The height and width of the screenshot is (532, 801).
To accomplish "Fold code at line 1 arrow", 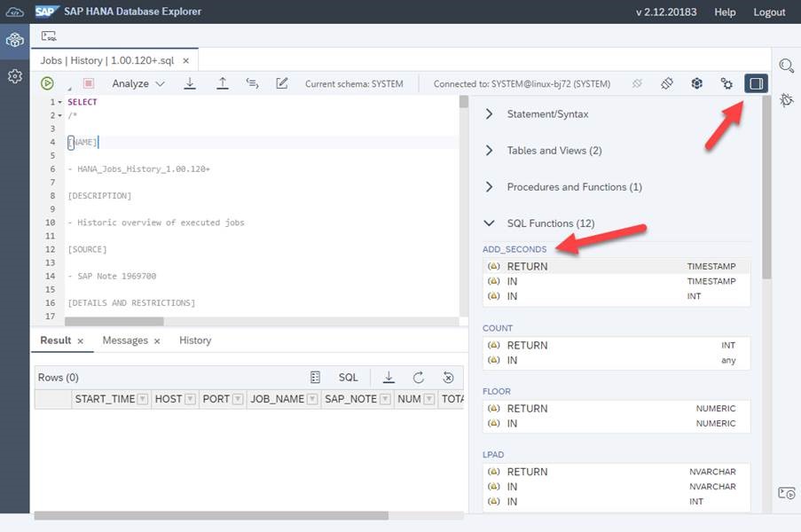I will click(x=59, y=102).
